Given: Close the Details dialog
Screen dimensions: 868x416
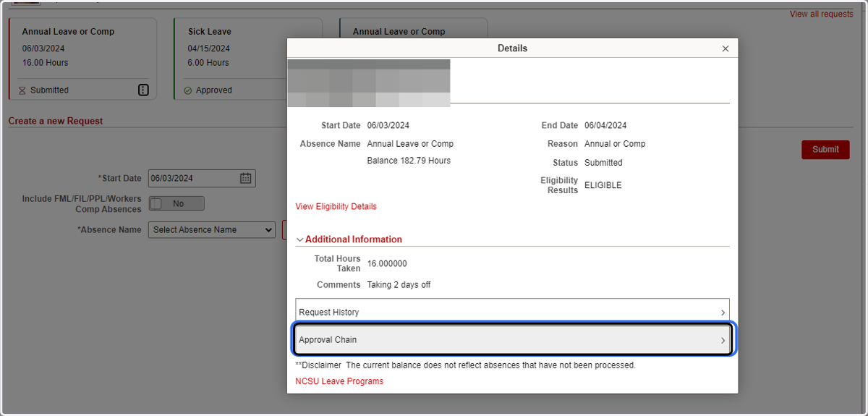Looking at the screenshot, I should point(726,48).
